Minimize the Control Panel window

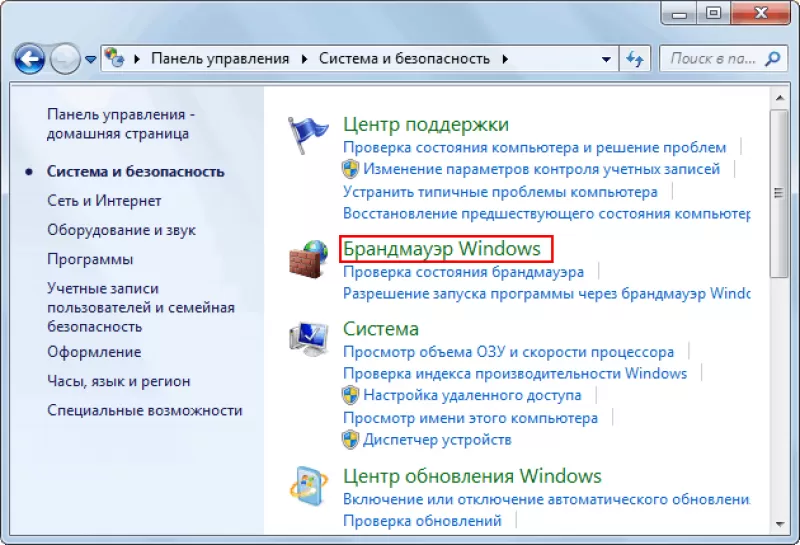tap(680, 13)
